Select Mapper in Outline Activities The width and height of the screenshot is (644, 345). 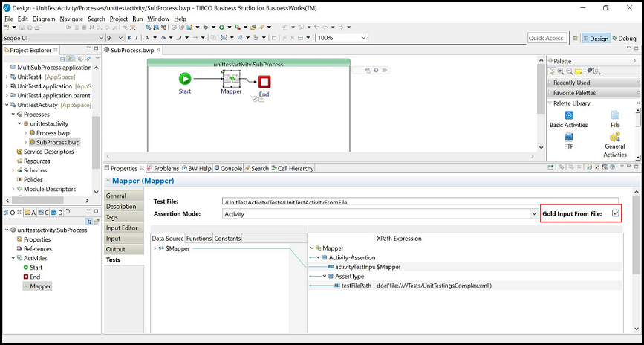pyautogui.click(x=37, y=286)
